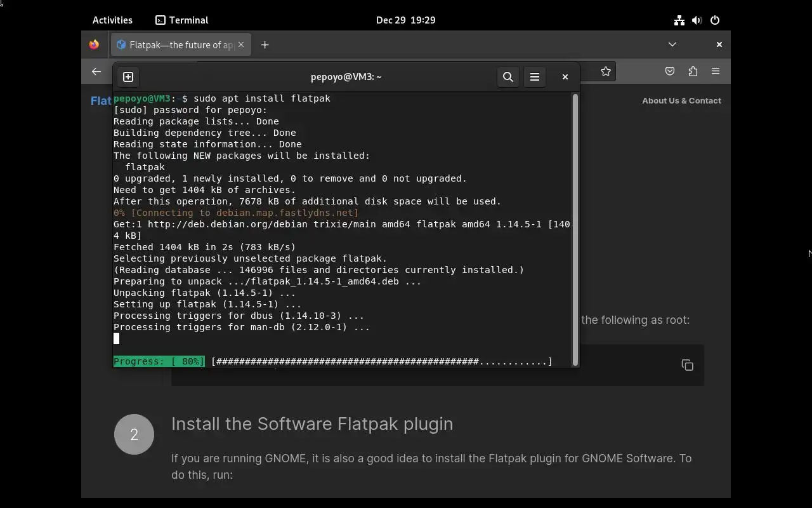Image resolution: width=812 pixels, height=508 pixels.
Task: Bookmark this page with the star icon
Action: point(606,72)
